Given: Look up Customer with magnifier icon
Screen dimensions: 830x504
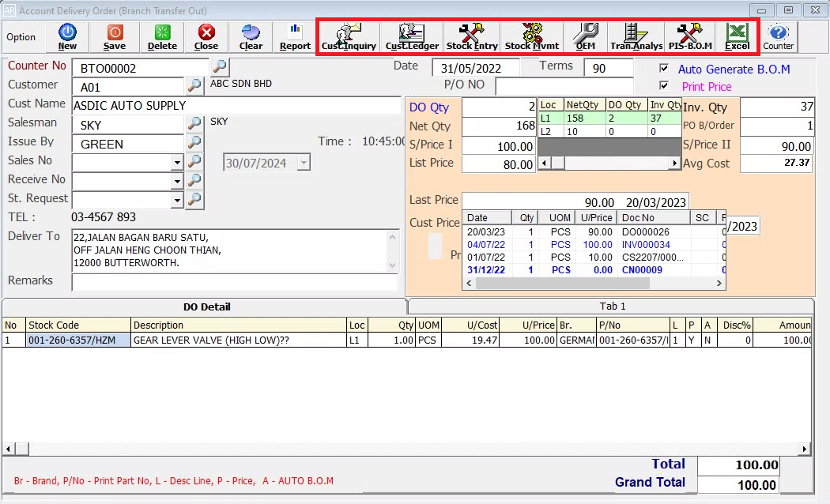Looking at the screenshot, I should point(194,85).
